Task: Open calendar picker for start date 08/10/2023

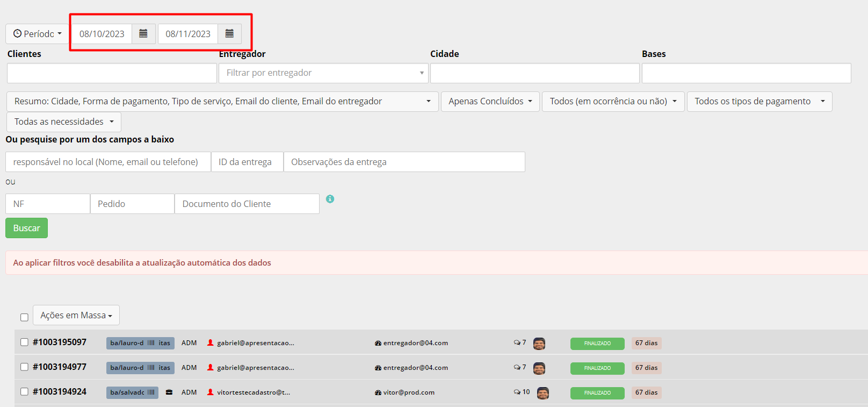Action: (x=143, y=34)
